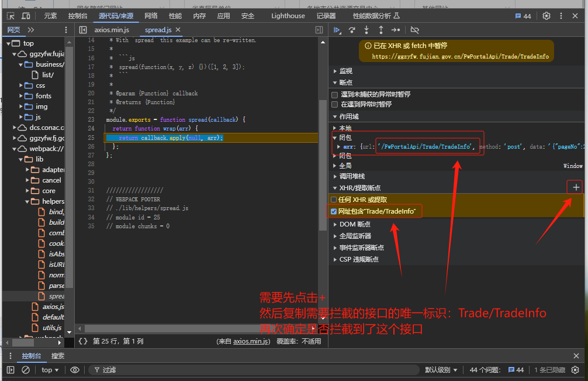Switch to the Network panel tab
Screen dimensions: 588x381
151,16
